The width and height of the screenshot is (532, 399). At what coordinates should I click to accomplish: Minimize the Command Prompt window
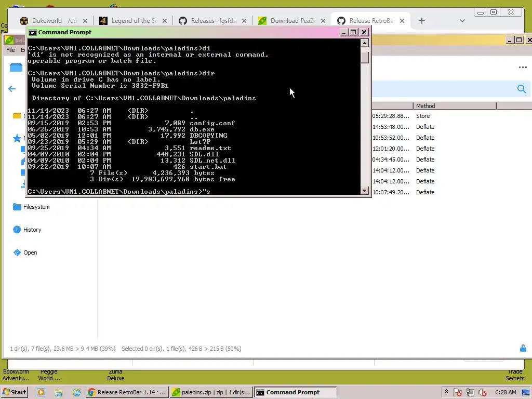click(344, 32)
